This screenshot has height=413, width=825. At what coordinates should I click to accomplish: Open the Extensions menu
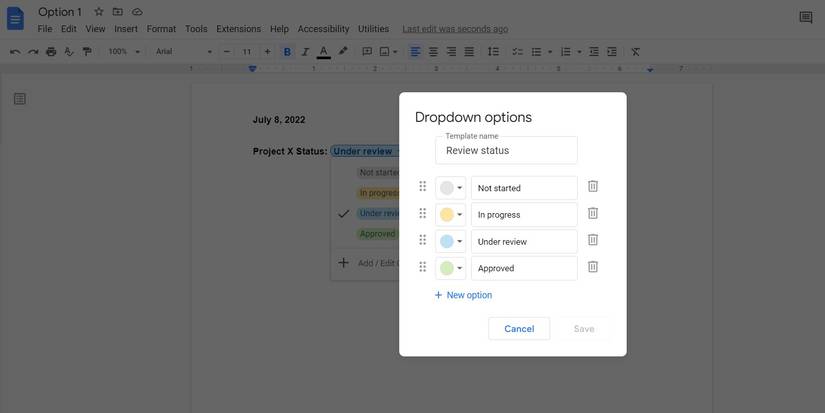[x=238, y=29]
